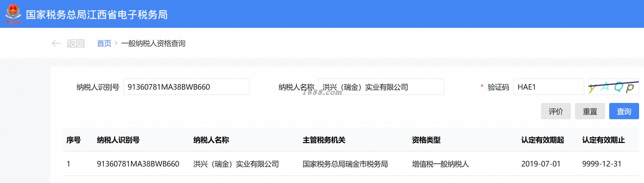Select result row number 1 cell
This screenshot has width=644, height=183.
point(68,164)
